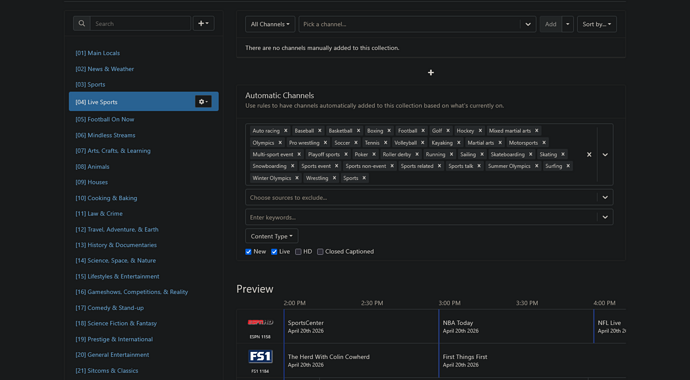Click the Add channel button
The height and width of the screenshot is (380, 690).
pos(551,24)
